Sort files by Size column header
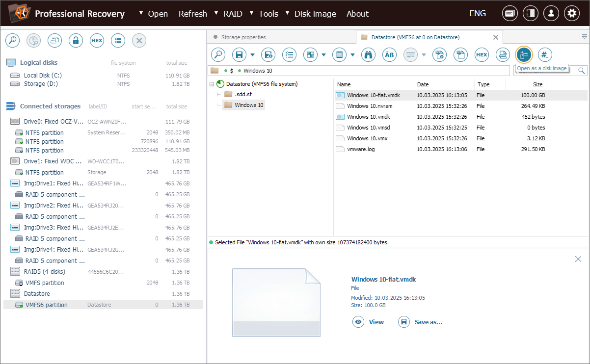 (x=526, y=84)
